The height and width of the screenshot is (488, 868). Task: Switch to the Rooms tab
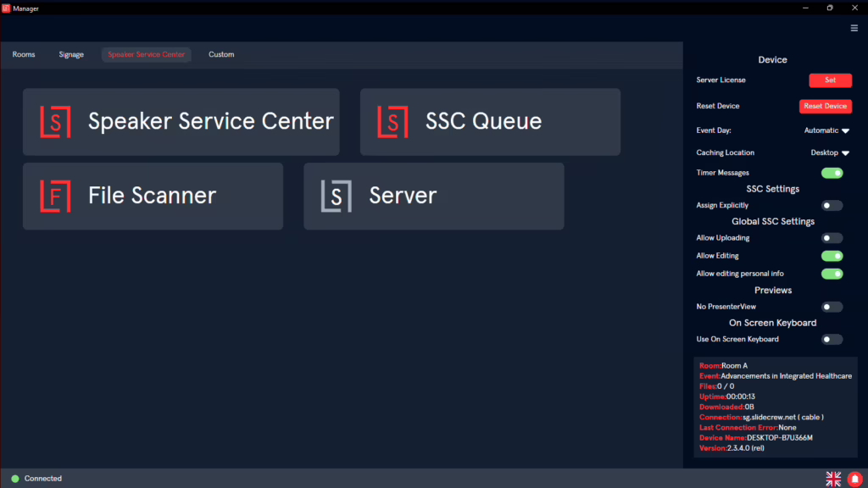coord(24,54)
